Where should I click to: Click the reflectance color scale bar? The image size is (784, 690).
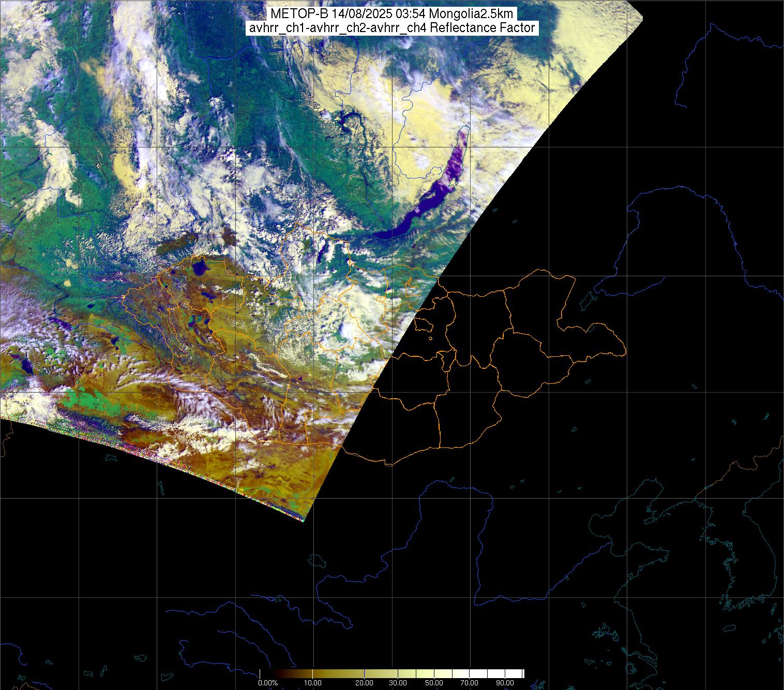pyautogui.click(x=392, y=673)
